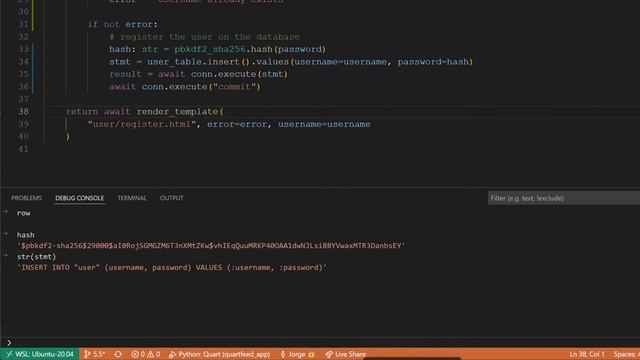640x360 pixels.
Task: Start Live Share from status bar
Action: tap(345, 354)
